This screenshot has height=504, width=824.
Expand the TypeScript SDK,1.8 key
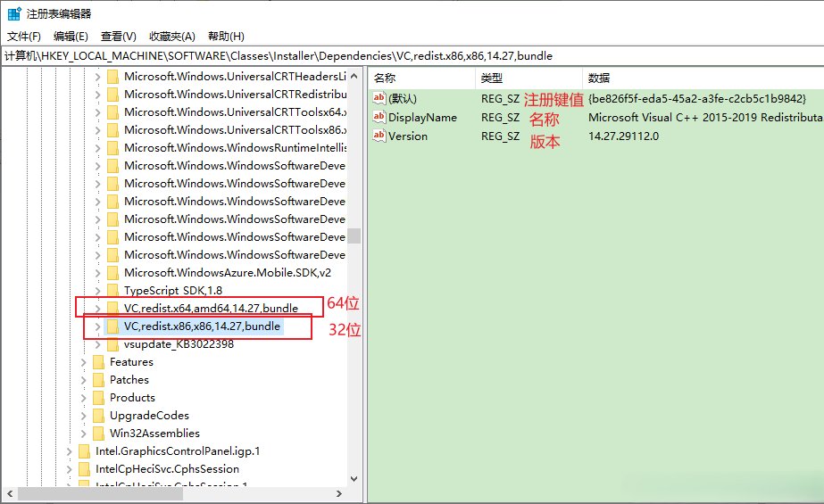point(97,290)
